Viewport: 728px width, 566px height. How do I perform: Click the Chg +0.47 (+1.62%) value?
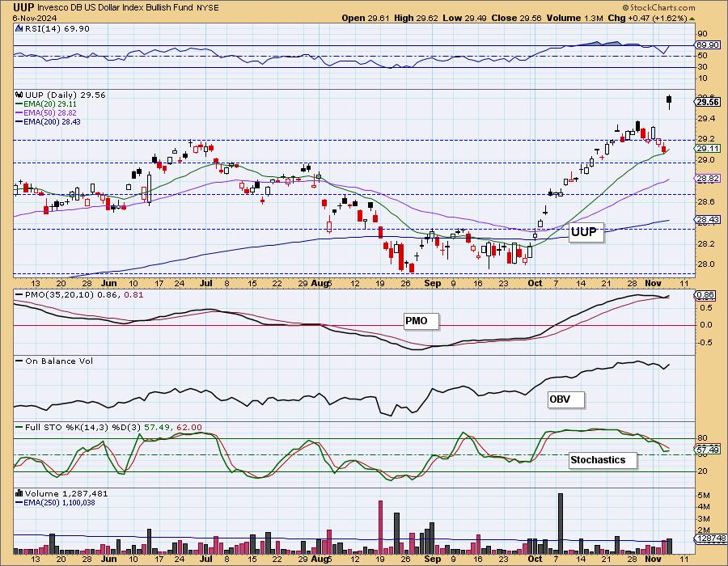647,18
